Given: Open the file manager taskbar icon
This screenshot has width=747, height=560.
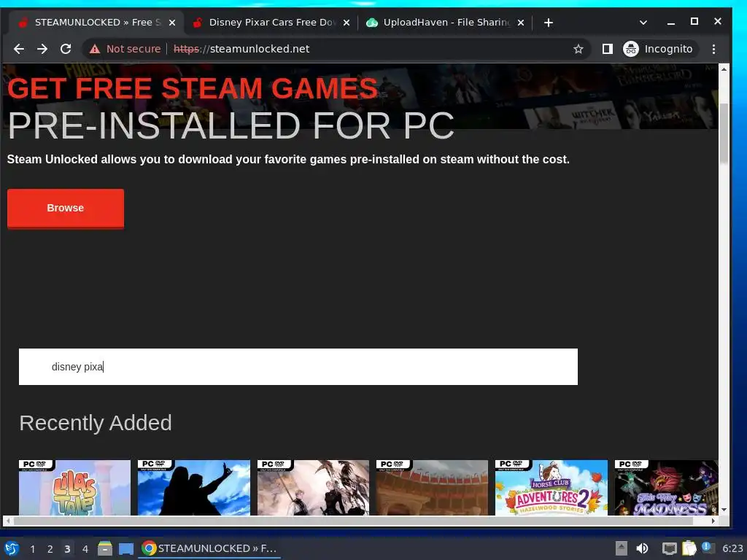Looking at the screenshot, I should click(x=105, y=548).
